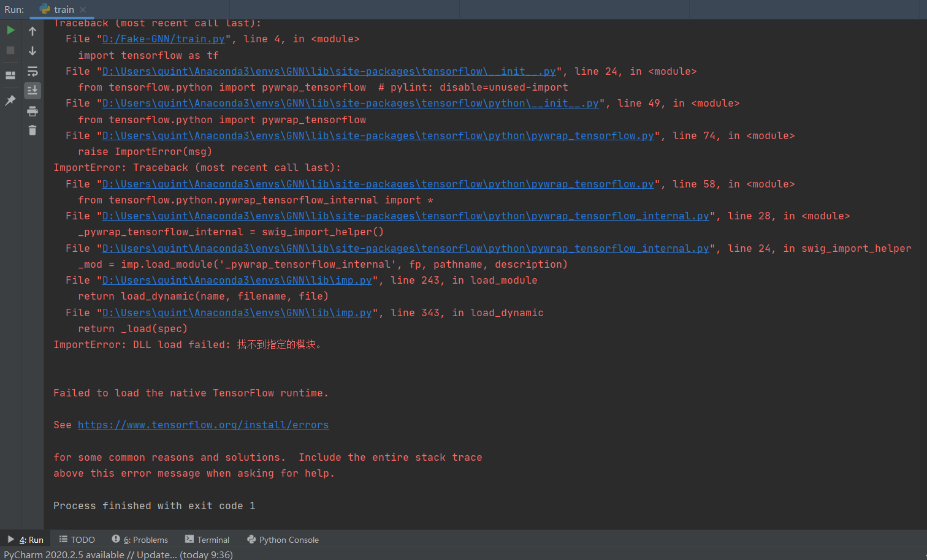
Task: Pin the Run tab with the pin icon
Action: coord(10,100)
